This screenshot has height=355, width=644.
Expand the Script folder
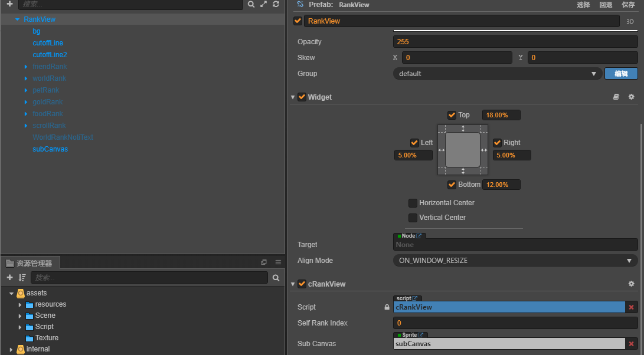[x=20, y=327]
